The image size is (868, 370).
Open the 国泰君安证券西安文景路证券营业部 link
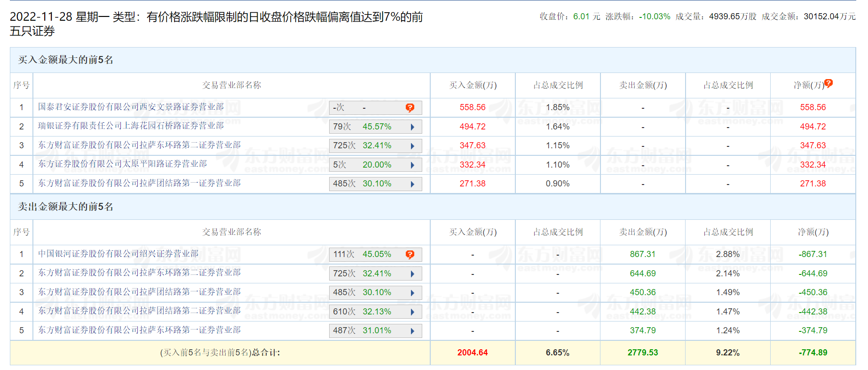pyautogui.click(x=131, y=107)
